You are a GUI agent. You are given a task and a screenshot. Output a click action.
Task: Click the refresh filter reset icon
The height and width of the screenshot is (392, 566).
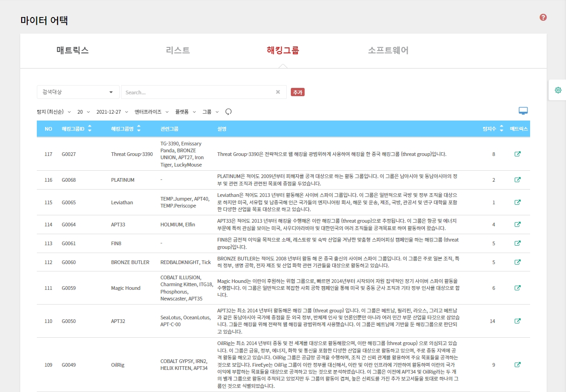(228, 112)
